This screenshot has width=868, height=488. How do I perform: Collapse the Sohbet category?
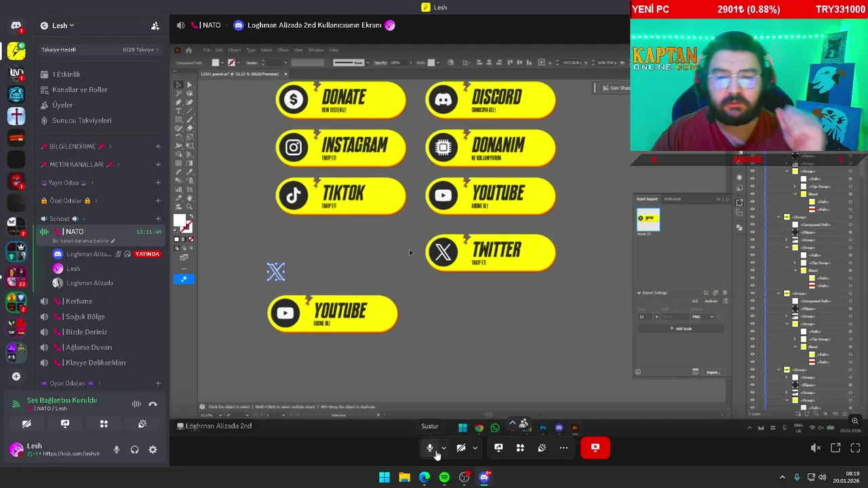point(62,218)
